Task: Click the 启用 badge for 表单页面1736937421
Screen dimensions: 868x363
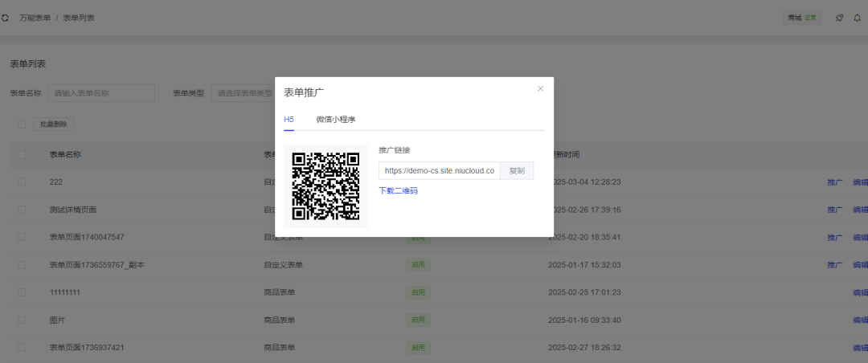Action: point(418,348)
